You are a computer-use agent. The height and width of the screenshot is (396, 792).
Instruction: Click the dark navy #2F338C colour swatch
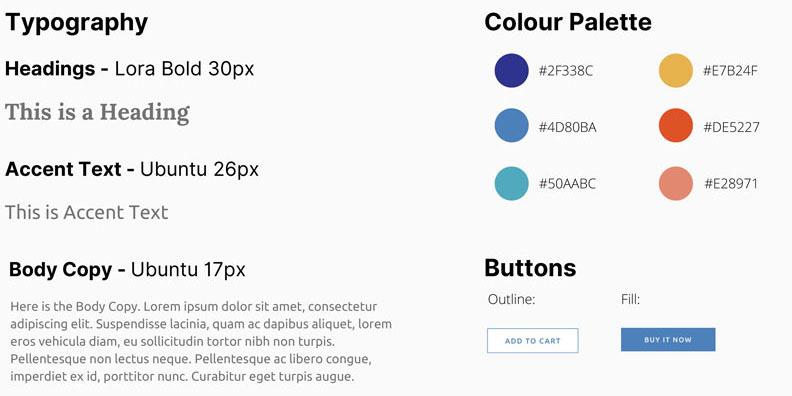click(511, 71)
